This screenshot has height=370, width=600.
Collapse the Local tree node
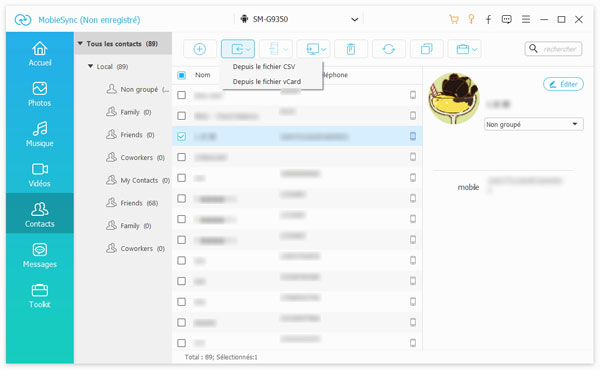click(90, 66)
